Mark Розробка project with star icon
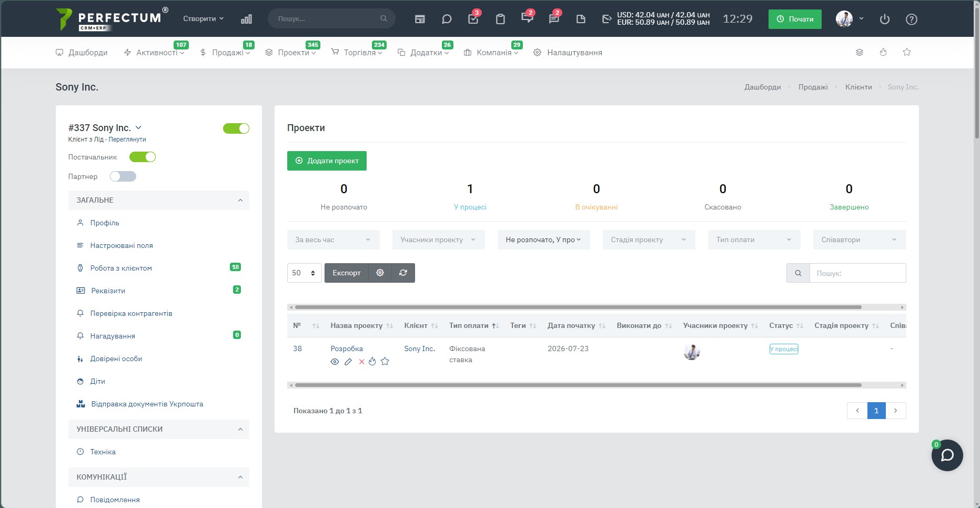This screenshot has width=980, height=508. coord(385,361)
